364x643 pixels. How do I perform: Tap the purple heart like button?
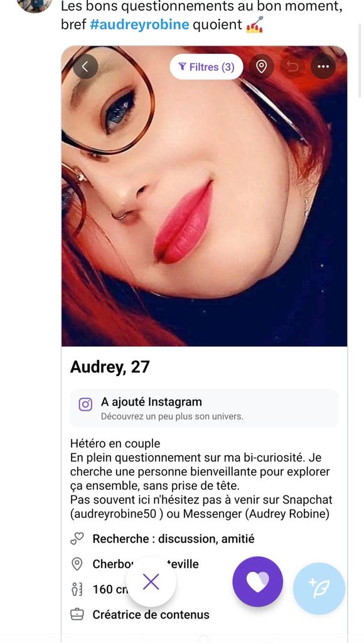(257, 581)
